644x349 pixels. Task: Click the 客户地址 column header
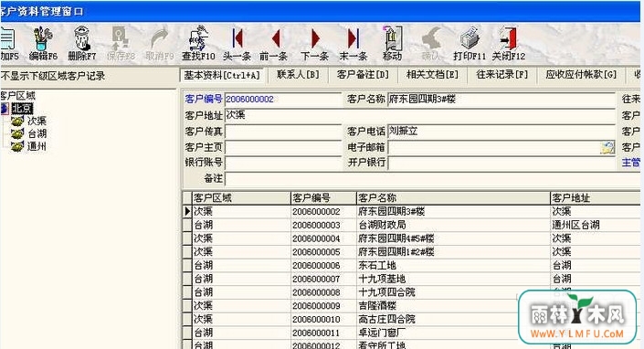tap(596, 198)
